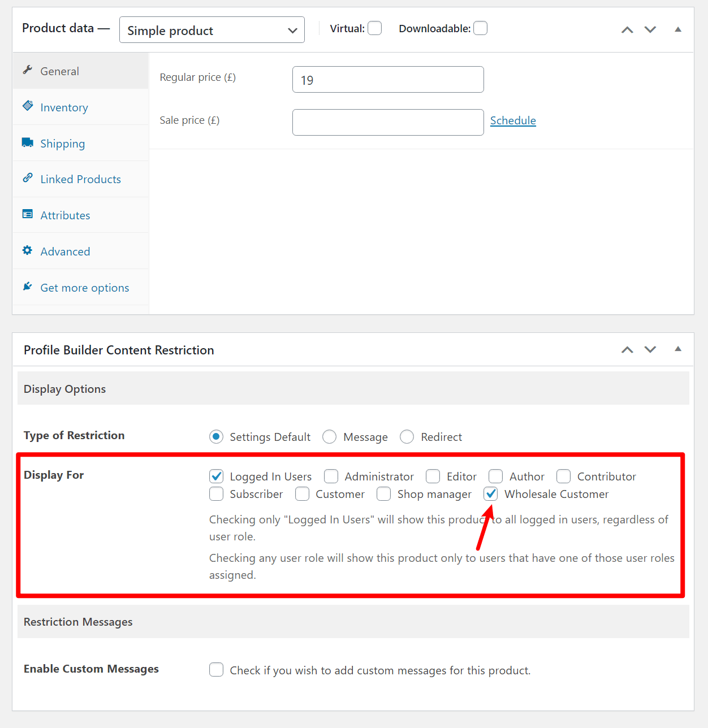
Task: Click the list icon beside Attributes
Action: coord(27,214)
